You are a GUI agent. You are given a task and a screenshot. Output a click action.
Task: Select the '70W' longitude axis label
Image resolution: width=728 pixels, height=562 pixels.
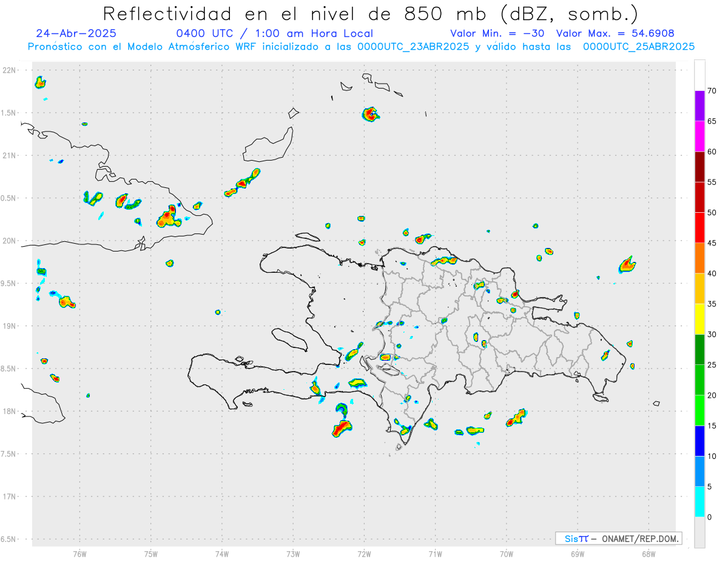point(506,554)
